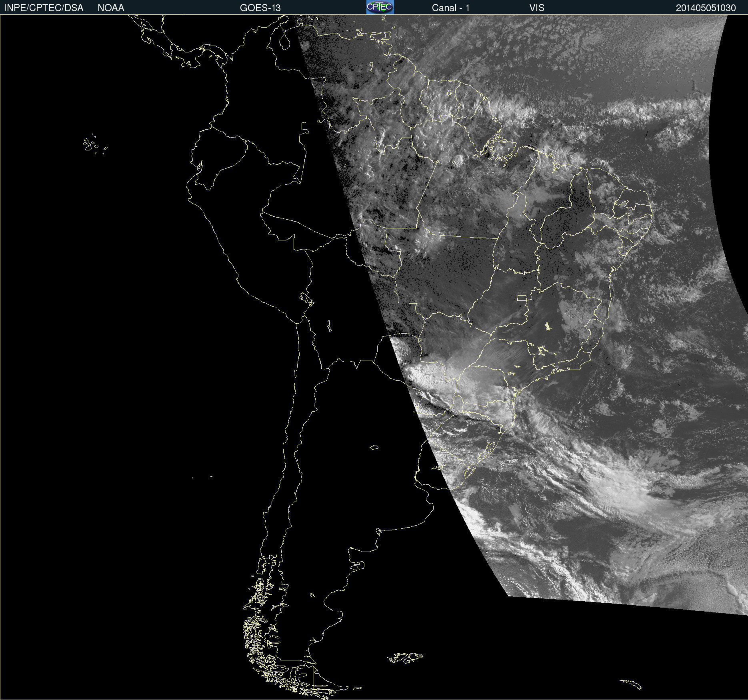The height and width of the screenshot is (700, 748).
Task: Click the "Canal - 1" channel label
Action: tap(451, 8)
